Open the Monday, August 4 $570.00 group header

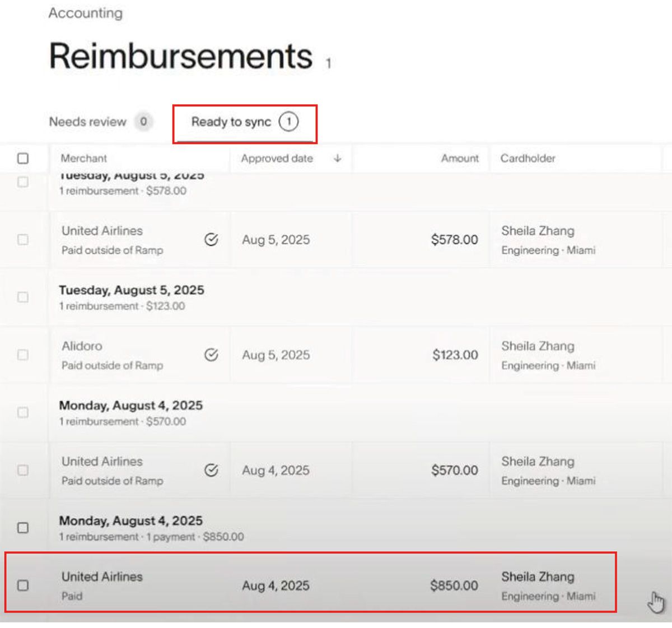click(130, 406)
